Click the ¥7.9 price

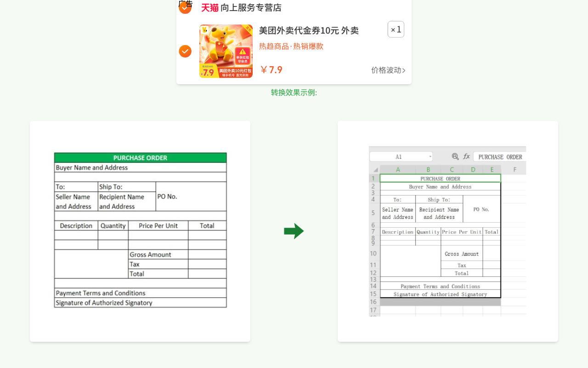click(x=271, y=69)
